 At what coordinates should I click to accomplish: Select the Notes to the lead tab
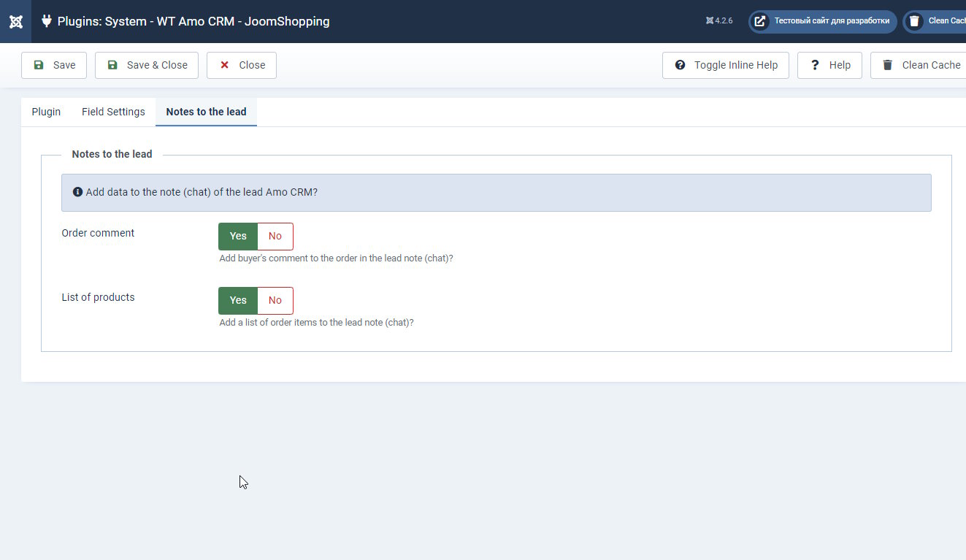[206, 112]
